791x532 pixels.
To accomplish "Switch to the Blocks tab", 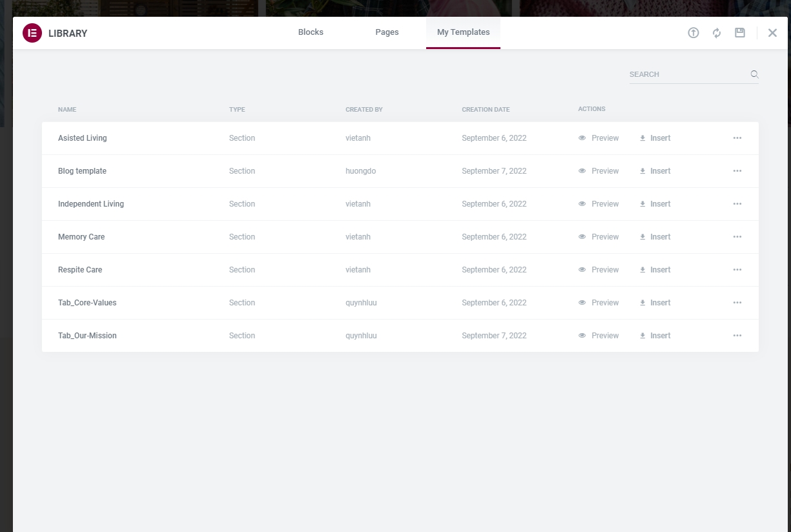I will tap(311, 32).
